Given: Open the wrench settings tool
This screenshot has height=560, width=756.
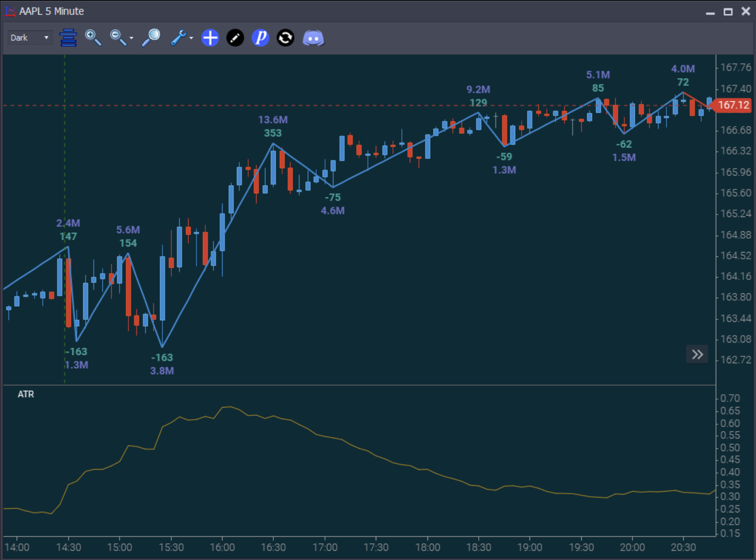Looking at the screenshot, I should tap(178, 38).
